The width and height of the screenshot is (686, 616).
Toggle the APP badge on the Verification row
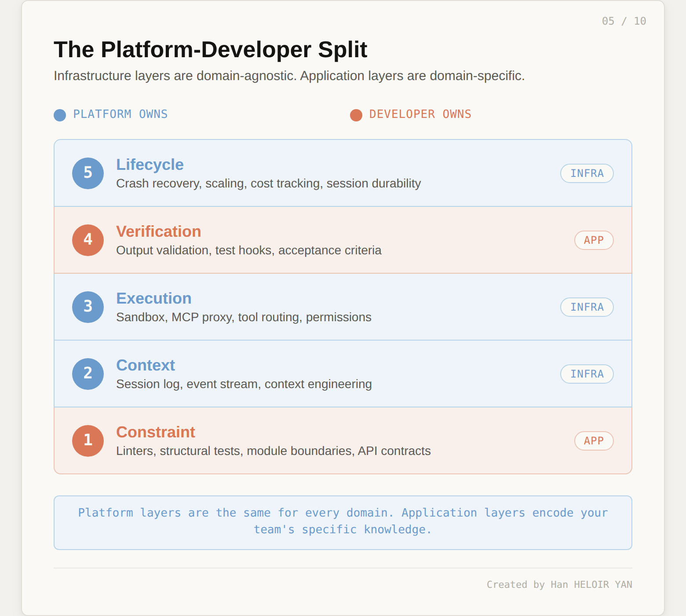point(594,240)
